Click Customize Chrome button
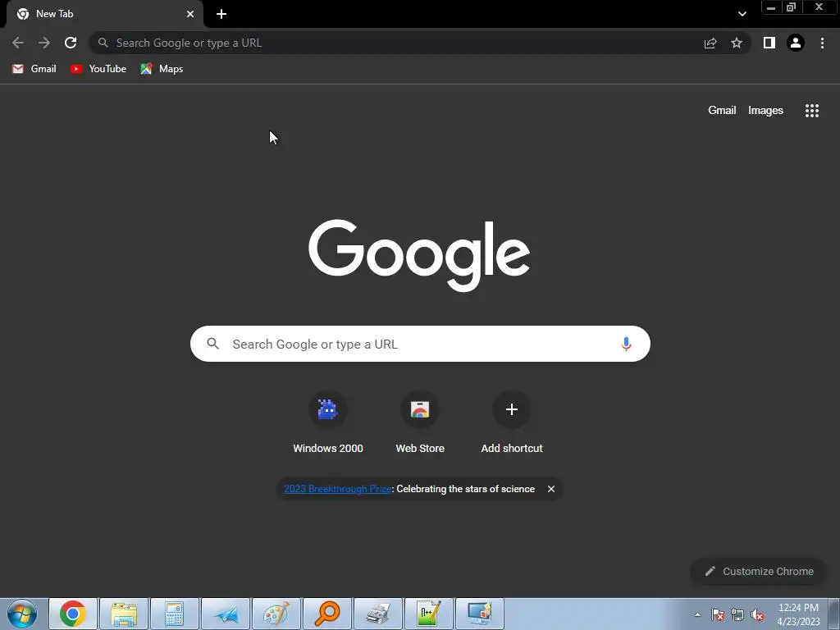 click(x=759, y=572)
